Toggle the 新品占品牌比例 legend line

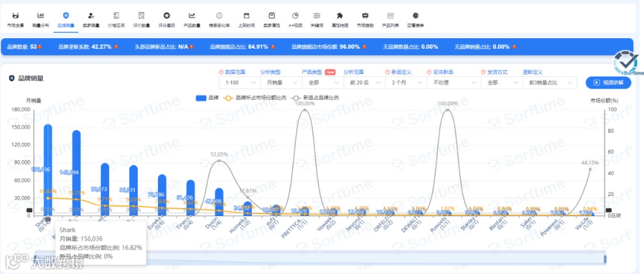tap(315, 98)
